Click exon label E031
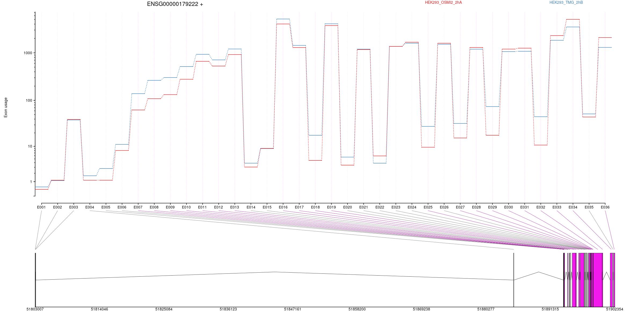This screenshot has width=644, height=322. click(x=525, y=207)
